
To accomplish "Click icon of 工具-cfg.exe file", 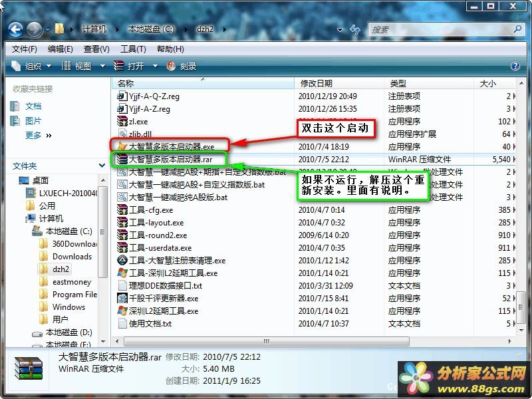I will 122,210.
